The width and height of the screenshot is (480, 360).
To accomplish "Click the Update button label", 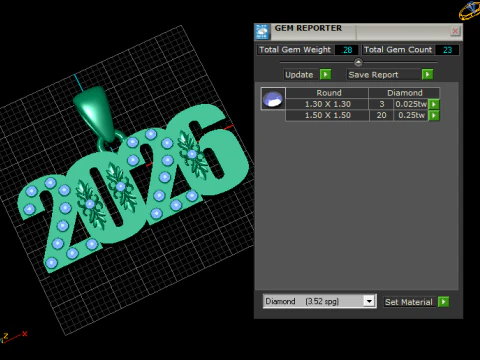I will coord(299,75).
